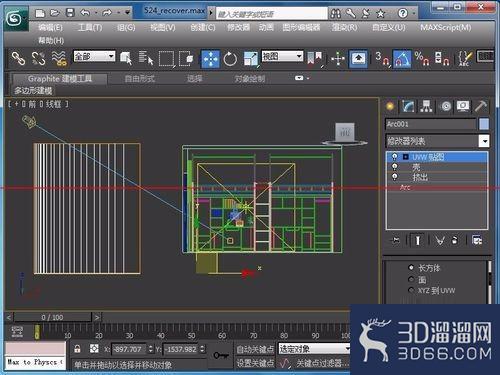The image size is (500, 375).
Task: Open the Hierarchy command panel tab
Action: (426, 107)
